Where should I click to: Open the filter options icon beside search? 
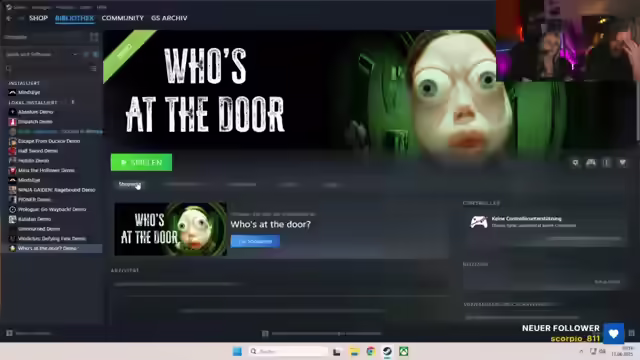coord(93,69)
